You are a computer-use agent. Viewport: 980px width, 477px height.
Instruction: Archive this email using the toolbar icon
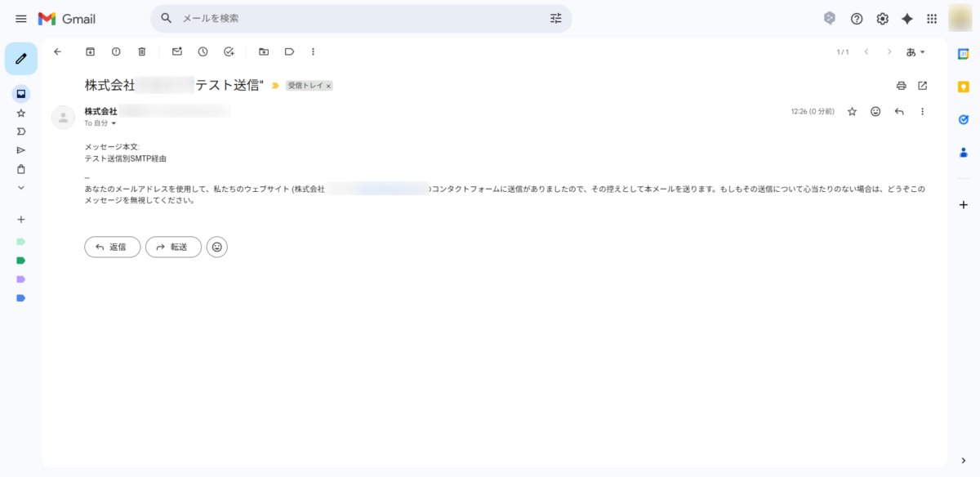click(91, 51)
